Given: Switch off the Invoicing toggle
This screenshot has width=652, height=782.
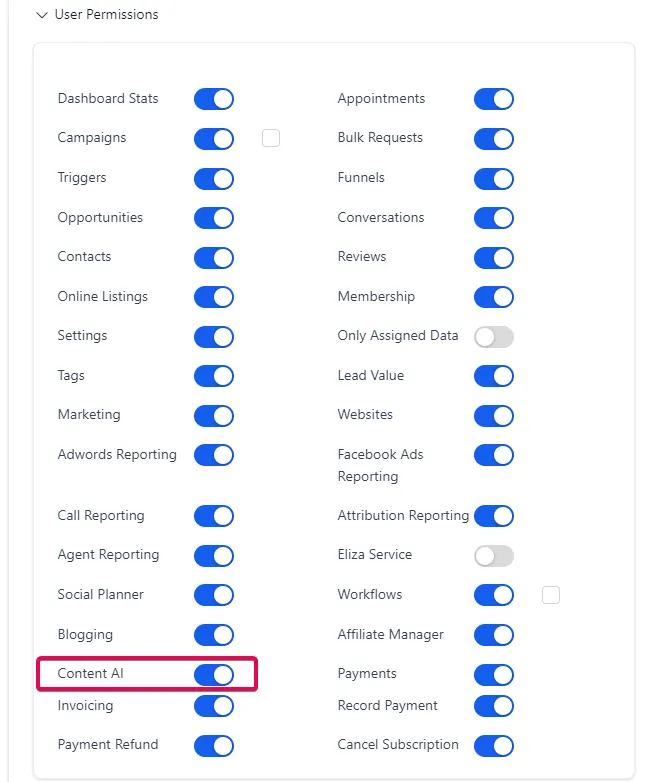Looking at the screenshot, I should click(214, 706).
